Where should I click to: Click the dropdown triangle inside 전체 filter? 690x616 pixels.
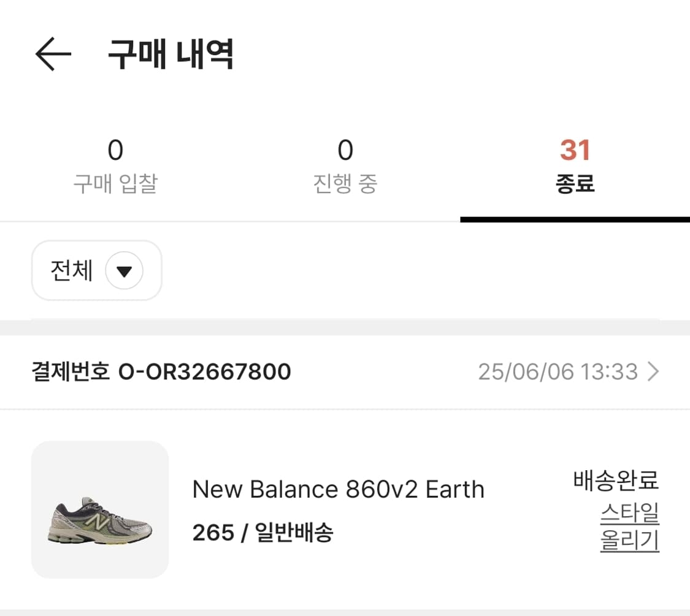[125, 270]
